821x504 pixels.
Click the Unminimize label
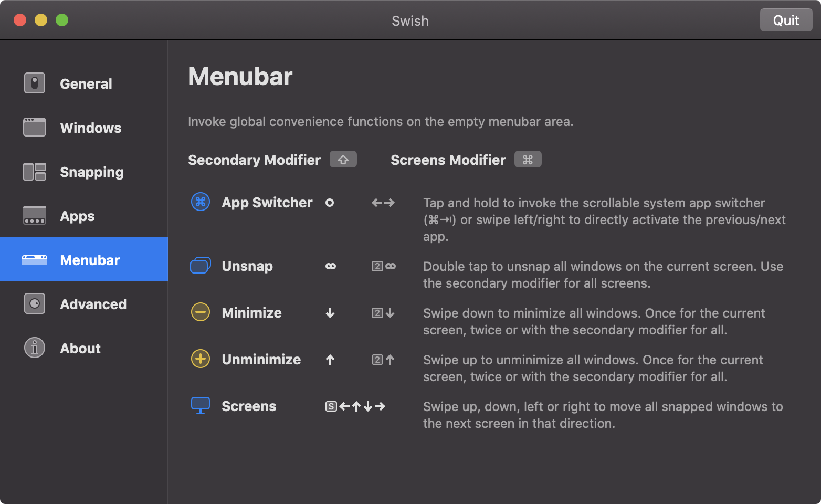[x=261, y=359]
